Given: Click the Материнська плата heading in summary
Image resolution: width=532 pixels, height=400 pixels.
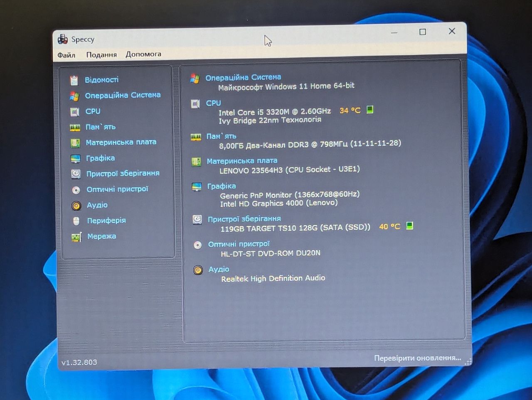Looking at the screenshot, I should point(242,161).
